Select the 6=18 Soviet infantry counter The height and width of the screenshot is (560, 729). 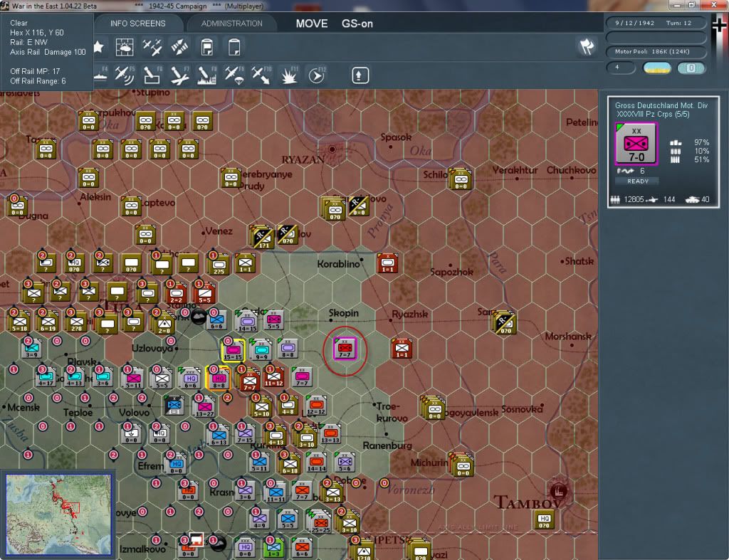(x=290, y=464)
